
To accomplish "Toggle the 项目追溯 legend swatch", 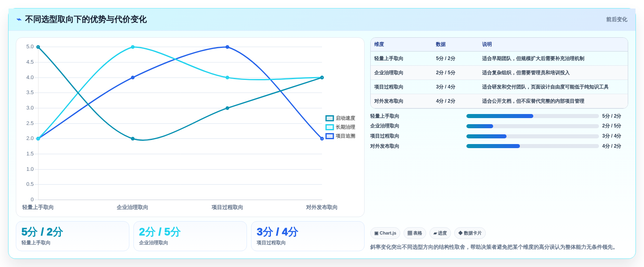I will pyautogui.click(x=330, y=136).
